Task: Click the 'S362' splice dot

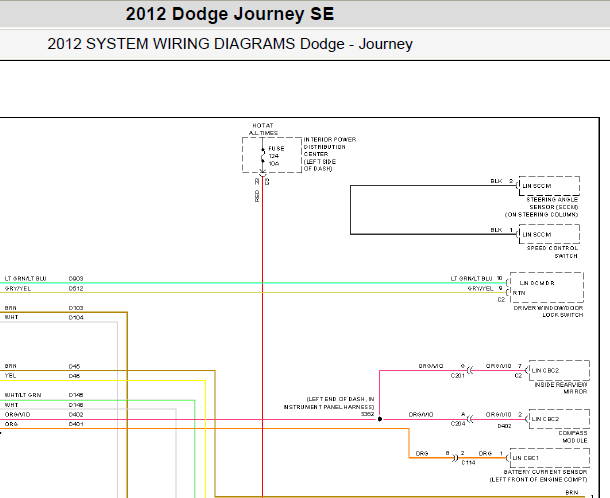Action: point(380,419)
